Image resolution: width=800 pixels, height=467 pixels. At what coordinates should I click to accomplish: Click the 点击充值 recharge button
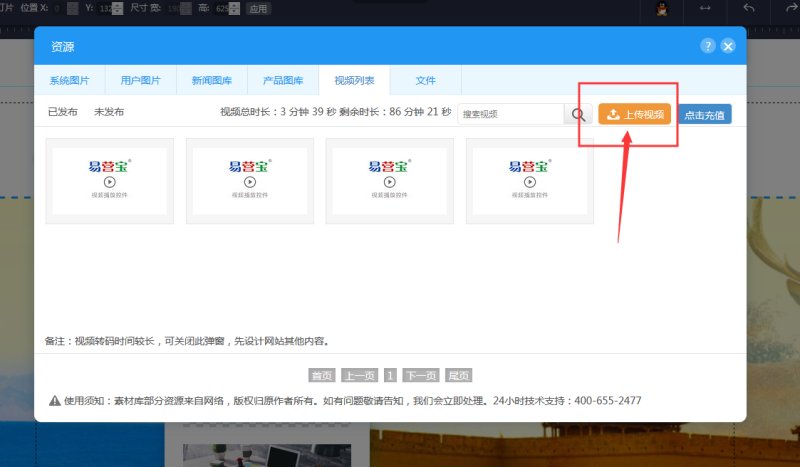[x=705, y=114]
